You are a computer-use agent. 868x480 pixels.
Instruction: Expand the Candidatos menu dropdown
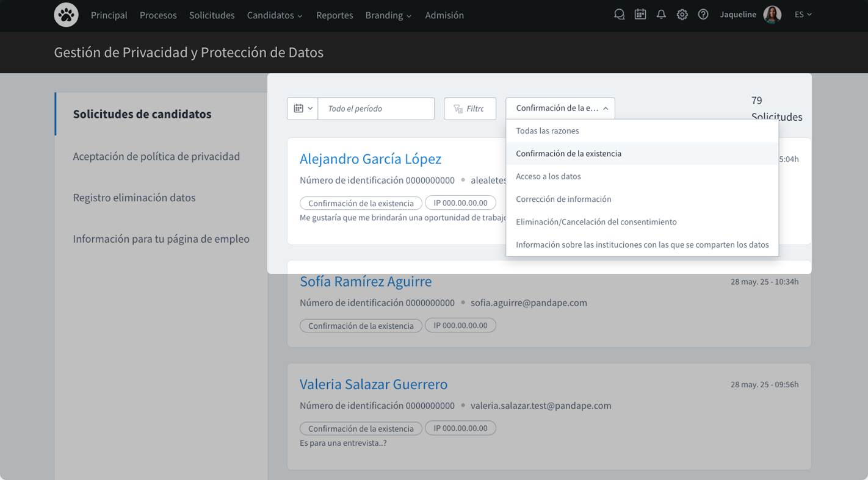point(275,15)
